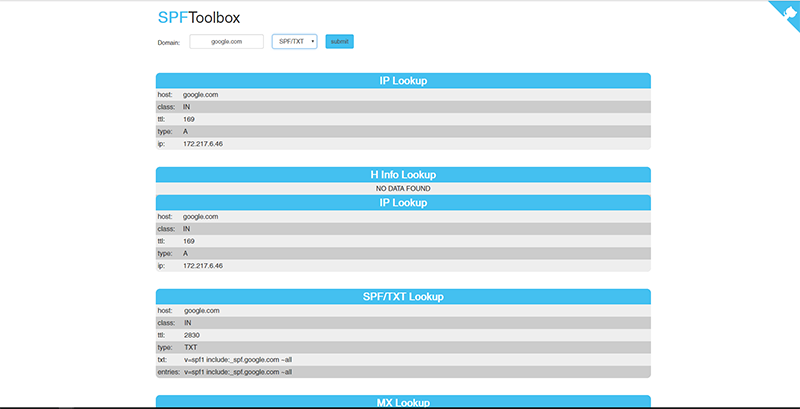The height and width of the screenshot is (409, 800).
Task: Click ttl 169 in first IP Lookup
Action: pos(189,119)
